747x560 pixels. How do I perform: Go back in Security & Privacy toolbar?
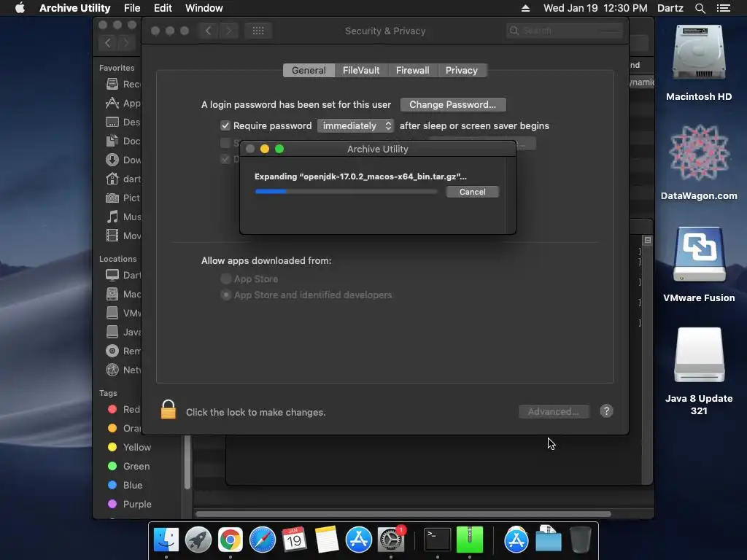[x=208, y=31]
